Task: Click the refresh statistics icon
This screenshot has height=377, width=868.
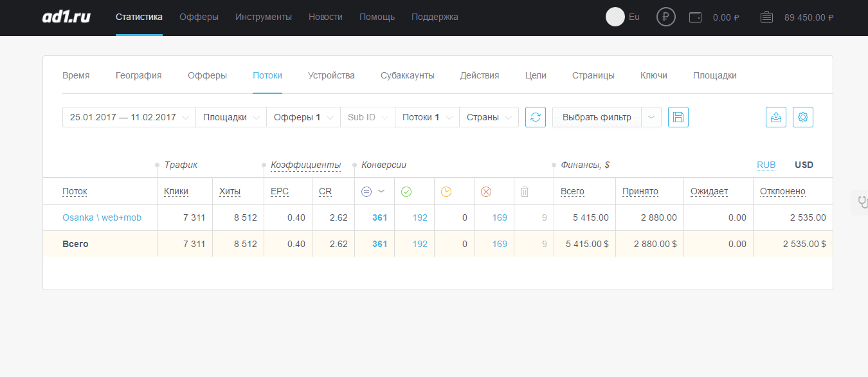Action: (x=536, y=117)
